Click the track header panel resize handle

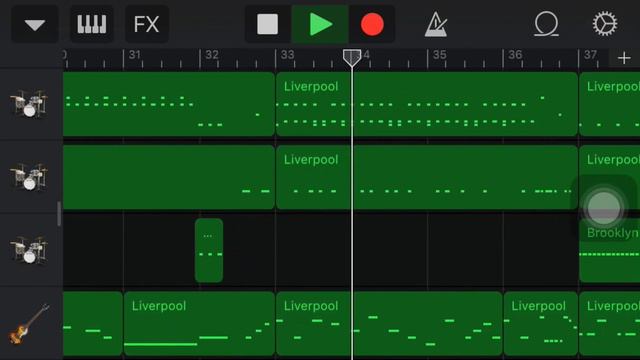point(59,213)
